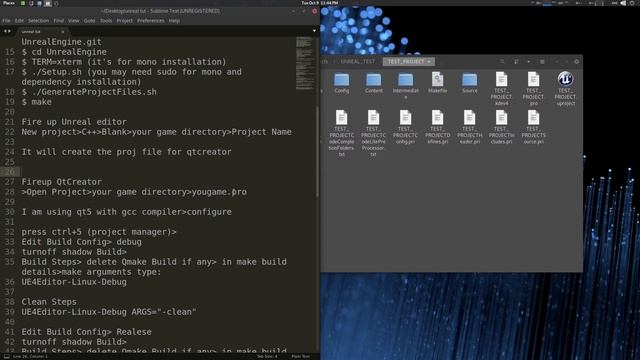Select TEST_PROJECTDefines.pri file
This screenshot has height=360, width=640.
click(x=438, y=127)
